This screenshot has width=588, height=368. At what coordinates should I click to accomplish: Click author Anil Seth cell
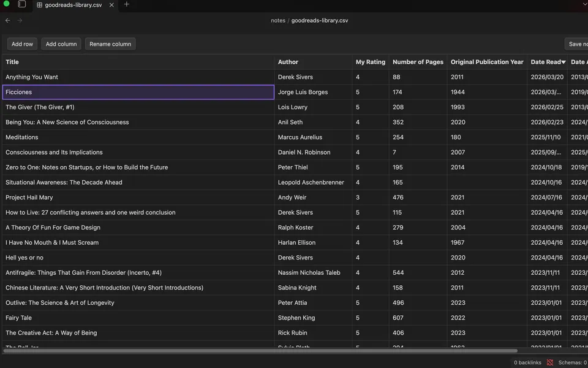click(x=313, y=122)
